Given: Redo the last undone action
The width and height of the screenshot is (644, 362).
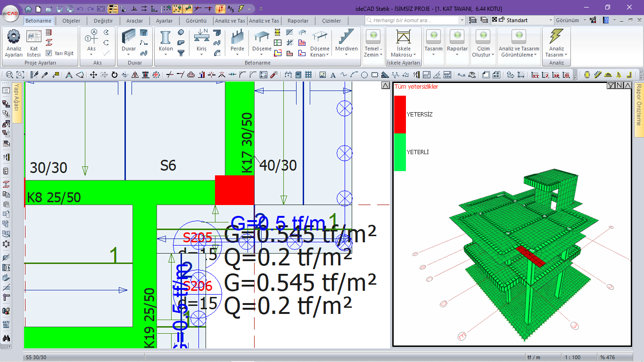Looking at the screenshot, I should coord(90,9).
